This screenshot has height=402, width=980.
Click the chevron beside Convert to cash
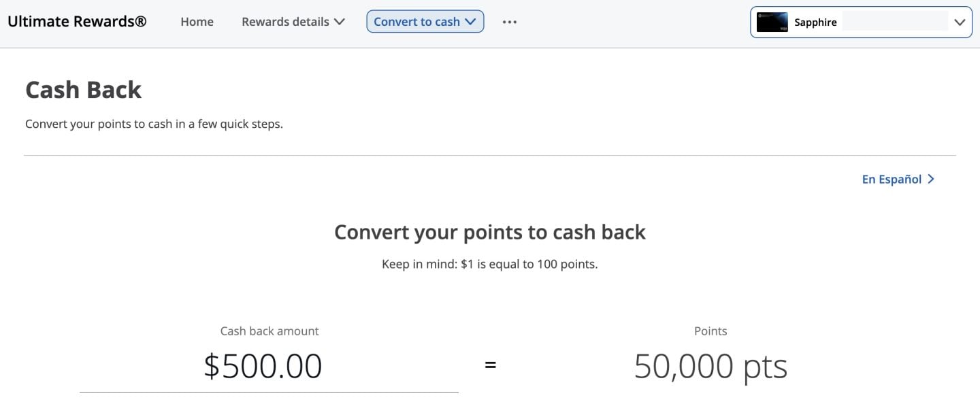[x=470, y=22]
